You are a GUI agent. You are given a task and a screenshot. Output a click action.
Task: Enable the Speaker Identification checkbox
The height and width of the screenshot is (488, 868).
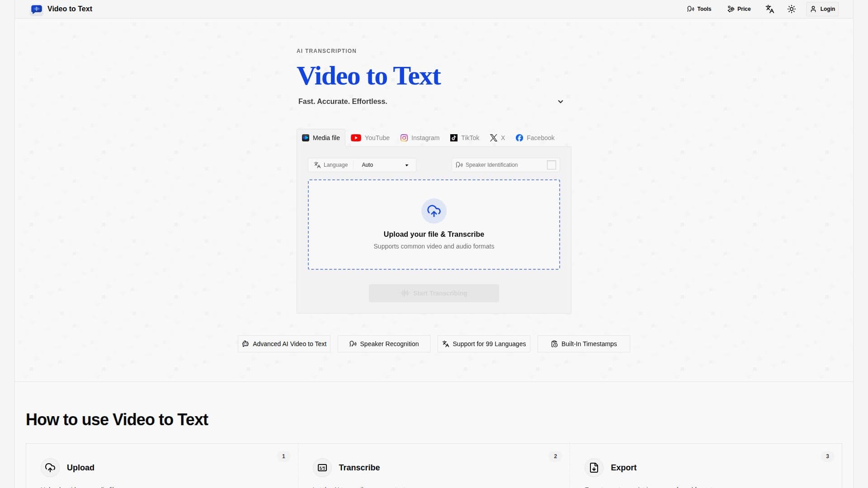552,165
